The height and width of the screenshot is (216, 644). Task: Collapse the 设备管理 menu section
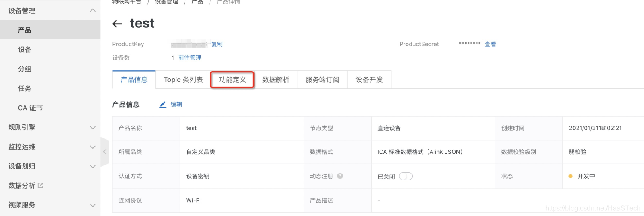[x=93, y=11]
